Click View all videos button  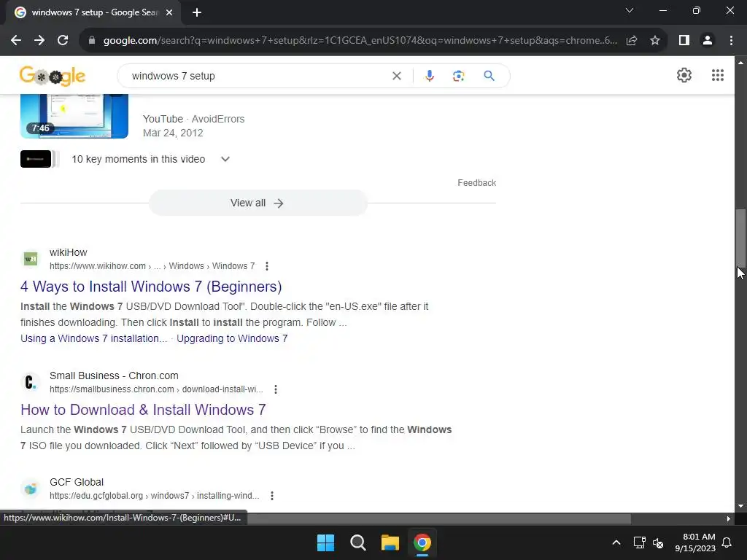pos(258,203)
